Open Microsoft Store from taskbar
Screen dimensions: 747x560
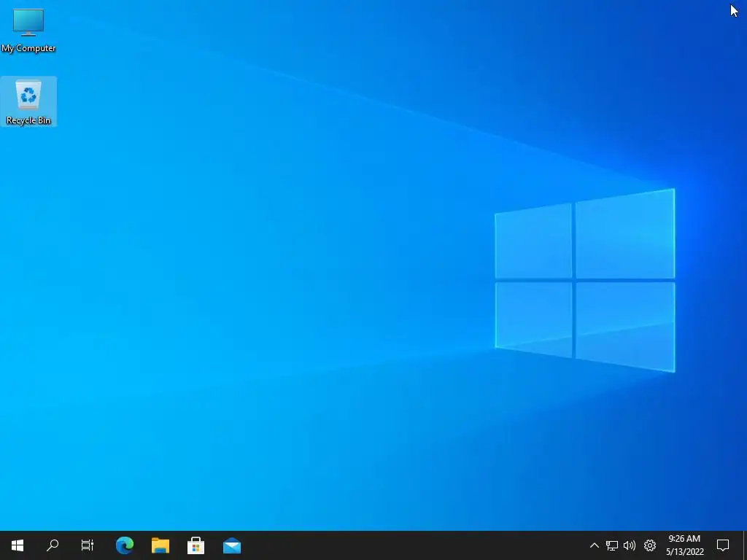coord(196,545)
